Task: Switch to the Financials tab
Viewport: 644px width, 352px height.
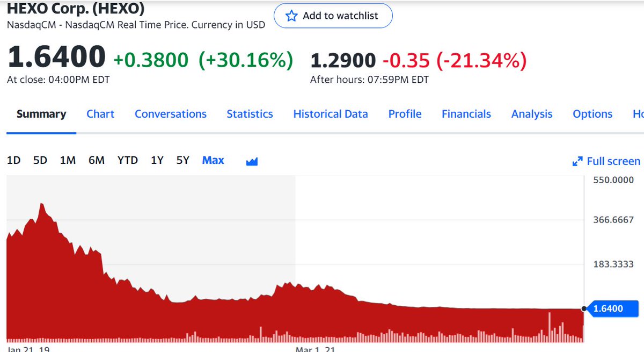Action: 466,114
